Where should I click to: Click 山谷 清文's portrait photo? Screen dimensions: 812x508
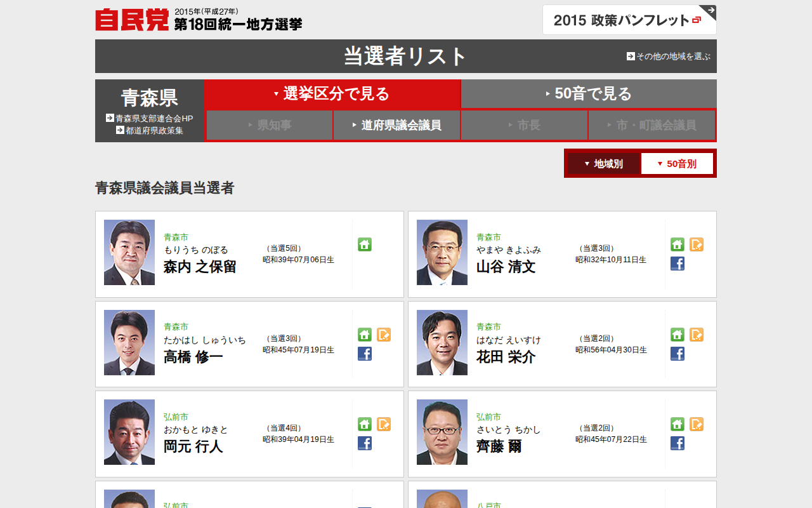[x=442, y=252]
